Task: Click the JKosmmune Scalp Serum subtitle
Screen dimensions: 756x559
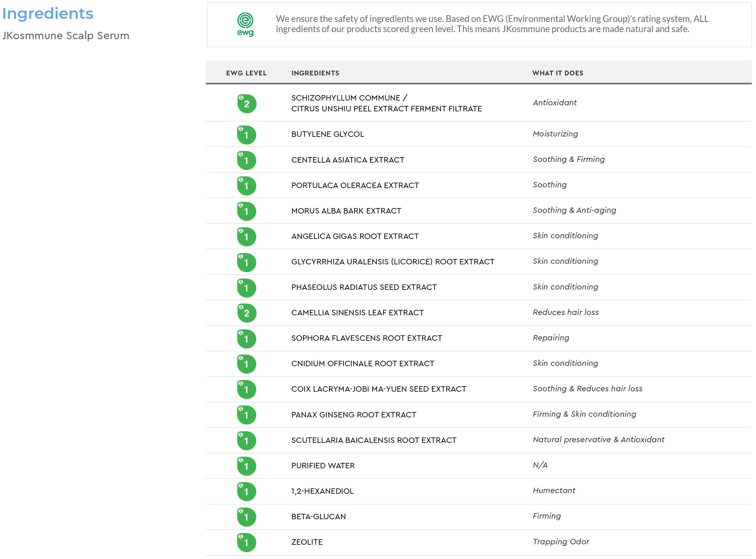Action: tap(66, 36)
